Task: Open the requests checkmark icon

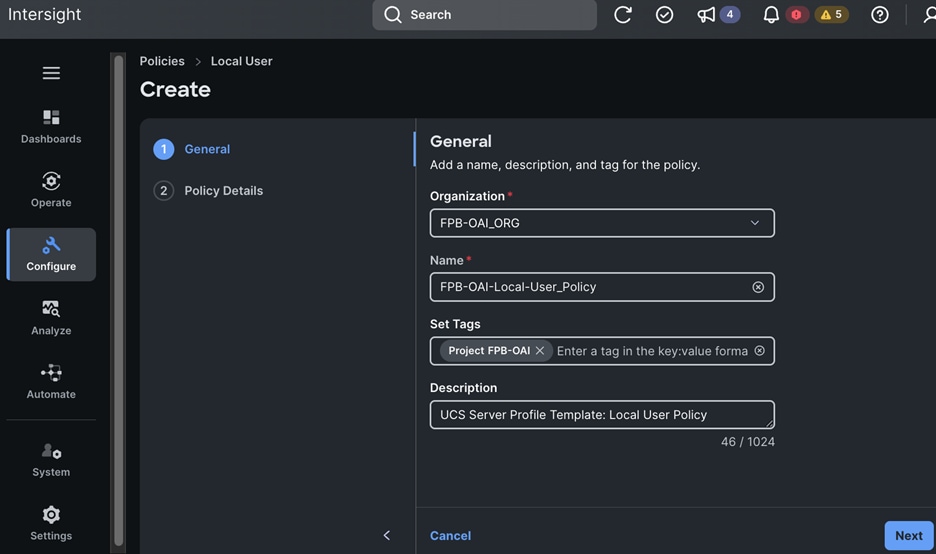Action: point(664,14)
